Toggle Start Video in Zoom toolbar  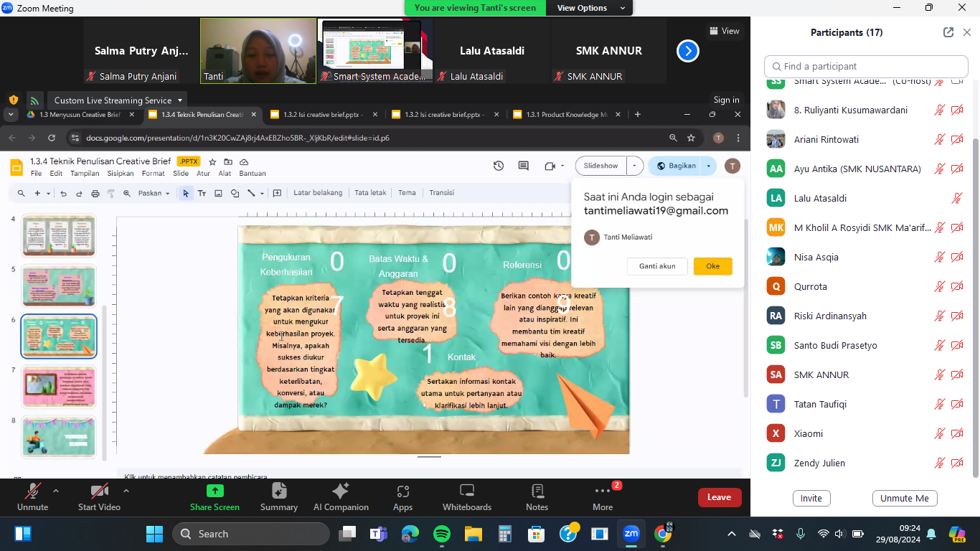coord(99,497)
